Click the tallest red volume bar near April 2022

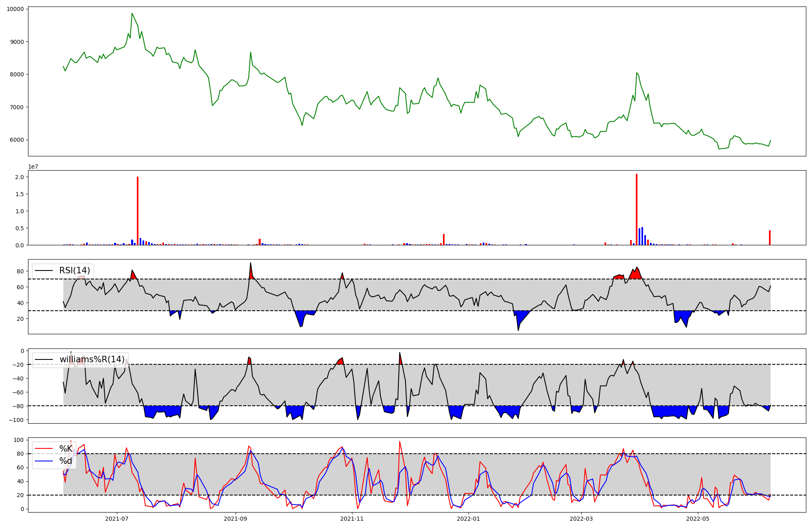click(x=637, y=209)
